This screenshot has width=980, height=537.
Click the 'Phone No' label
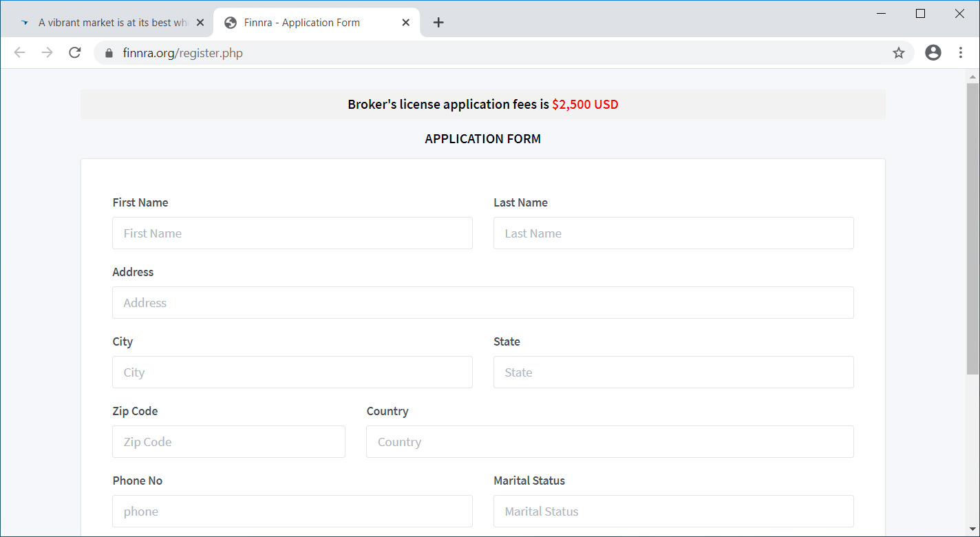click(138, 481)
